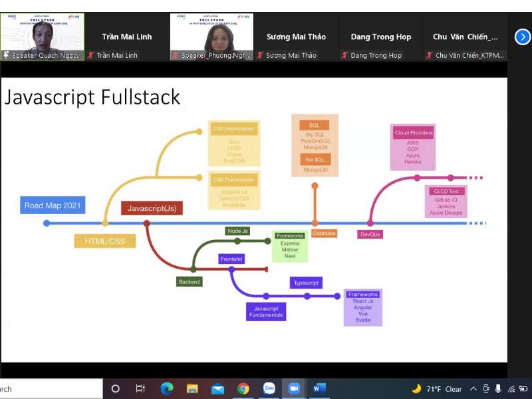The image size is (532, 399).
Task: Open File Explorer from the taskbar
Action: [192, 388]
